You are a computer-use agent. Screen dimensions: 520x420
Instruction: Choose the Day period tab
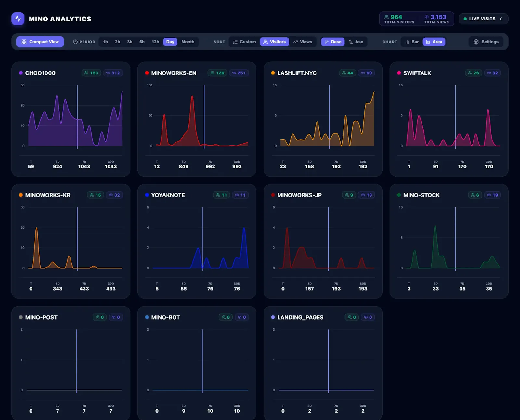click(170, 42)
